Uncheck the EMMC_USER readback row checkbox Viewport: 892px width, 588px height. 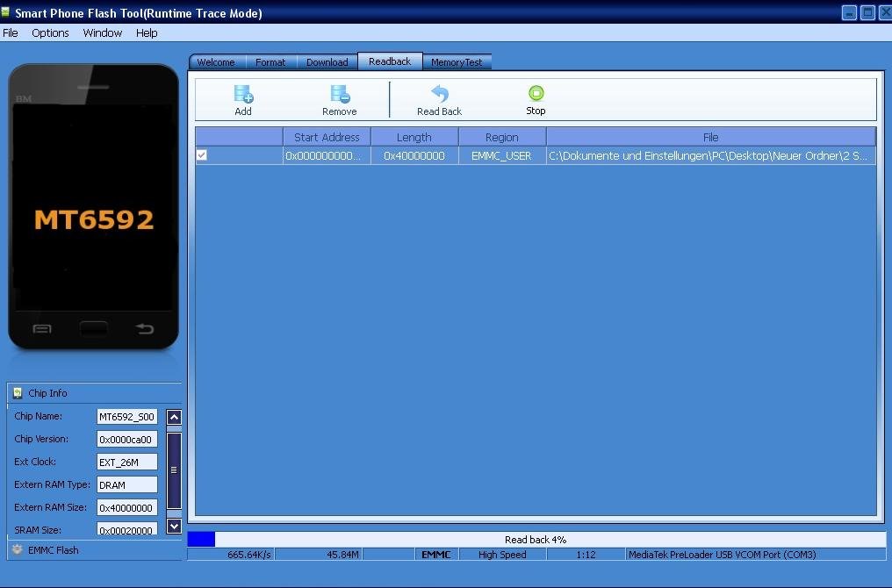201,154
